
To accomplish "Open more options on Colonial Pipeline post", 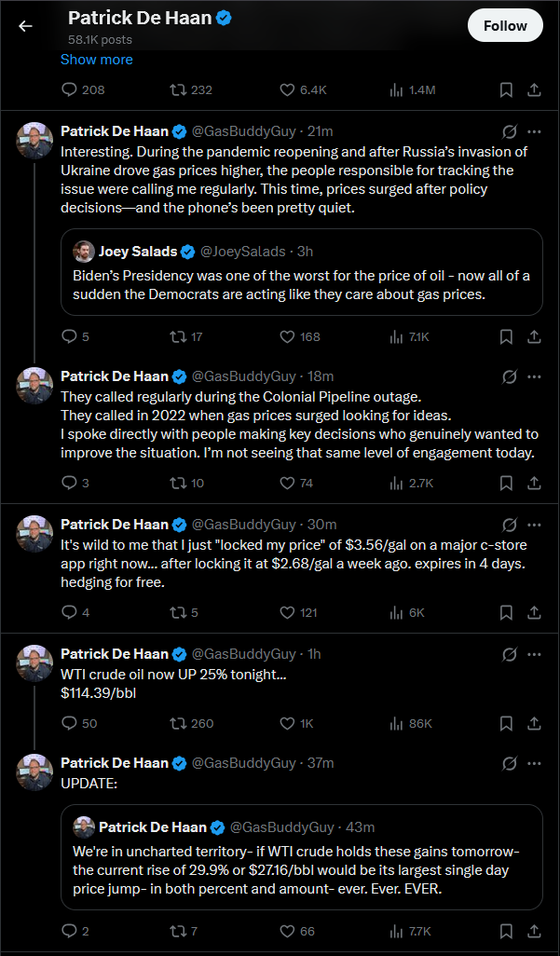I will click(x=534, y=376).
